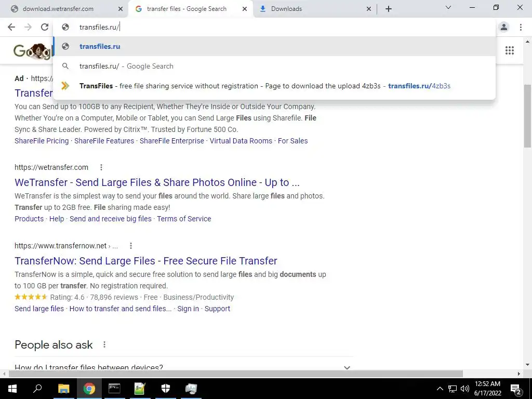Image resolution: width=532 pixels, height=399 pixels.
Task: Open a new tab with plus button
Action: coord(389,9)
